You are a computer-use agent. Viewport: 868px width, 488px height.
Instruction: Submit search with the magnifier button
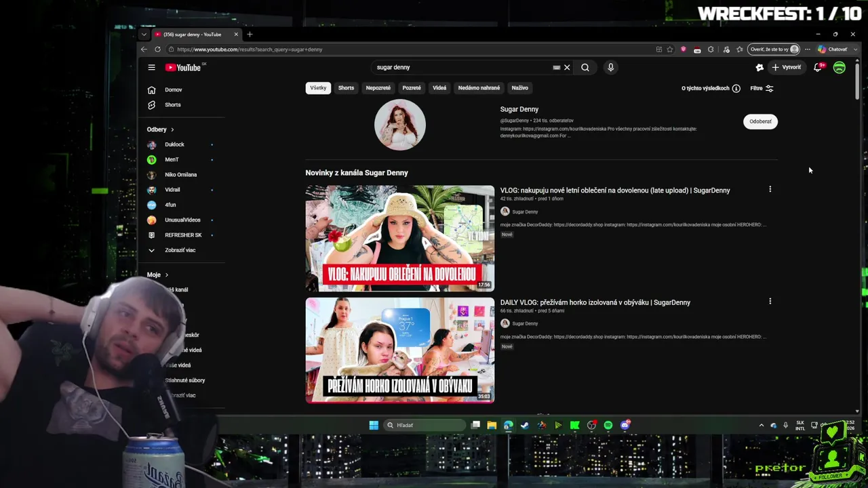pos(585,67)
